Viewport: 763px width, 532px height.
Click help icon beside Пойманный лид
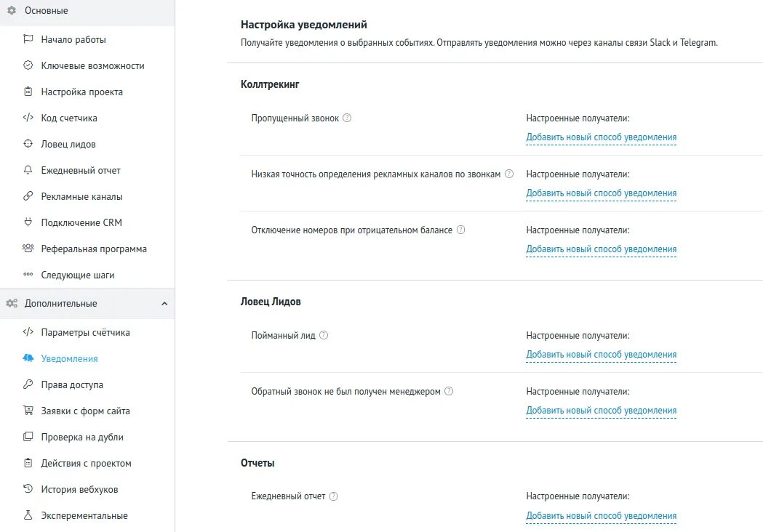[x=324, y=335]
